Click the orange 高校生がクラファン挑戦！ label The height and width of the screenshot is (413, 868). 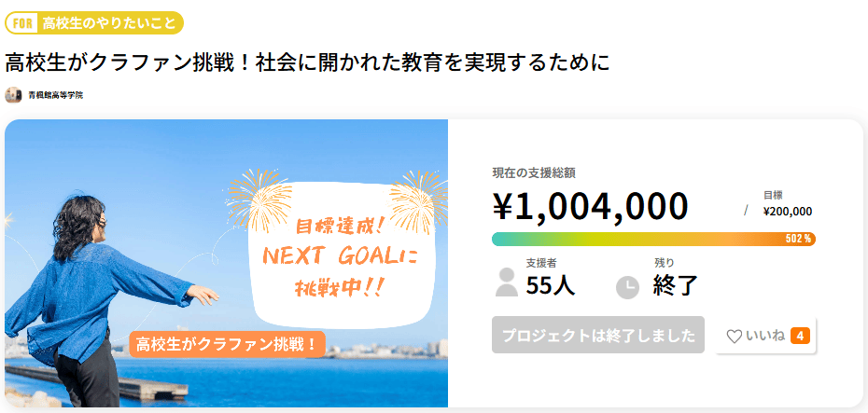tap(227, 344)
